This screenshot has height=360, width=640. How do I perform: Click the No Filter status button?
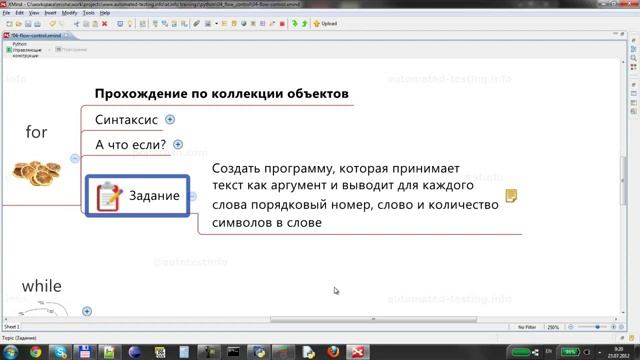pyautogui.click(x=527, y=327)
